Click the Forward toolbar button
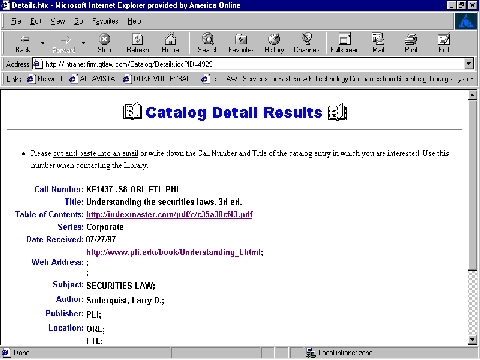 64,43
